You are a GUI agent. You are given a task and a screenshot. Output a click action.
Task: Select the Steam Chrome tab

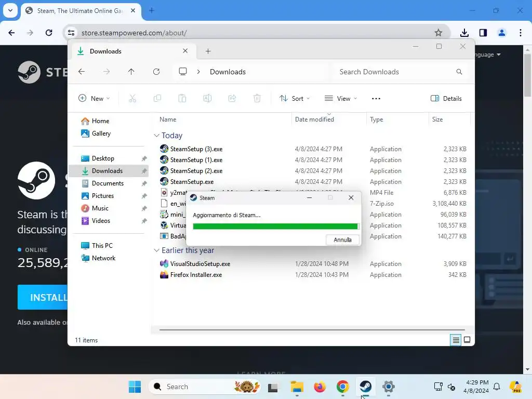pos(82,10)
